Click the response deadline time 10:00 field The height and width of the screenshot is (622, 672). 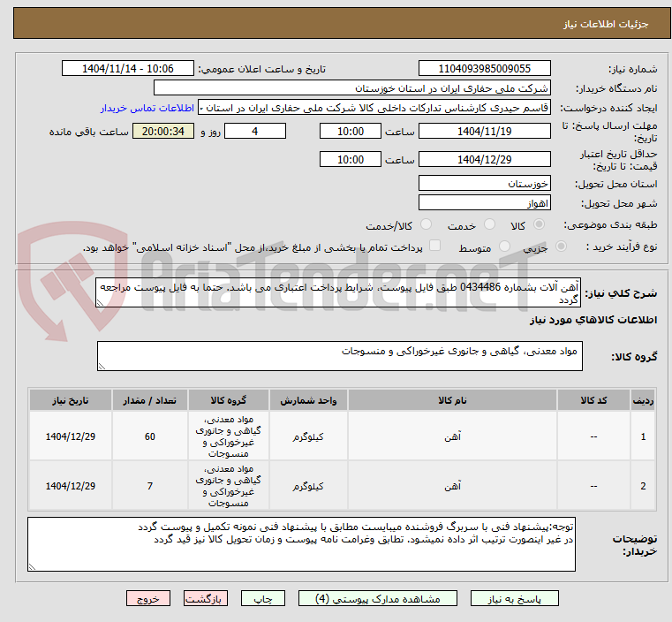tap(351, 131)
